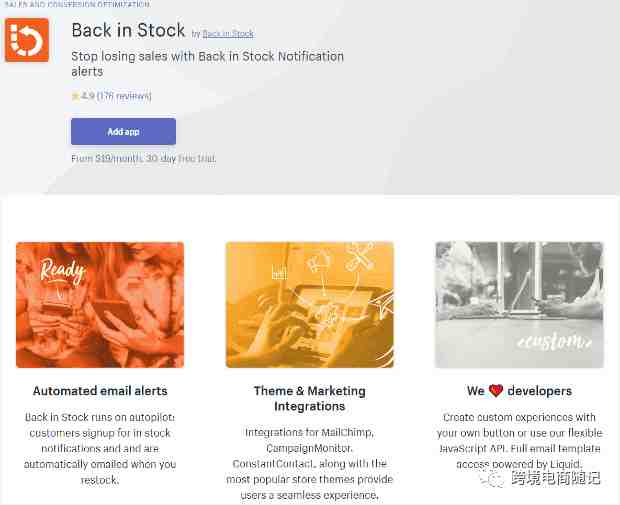Click the Stop losing sales tagline text

coord(208,64)
